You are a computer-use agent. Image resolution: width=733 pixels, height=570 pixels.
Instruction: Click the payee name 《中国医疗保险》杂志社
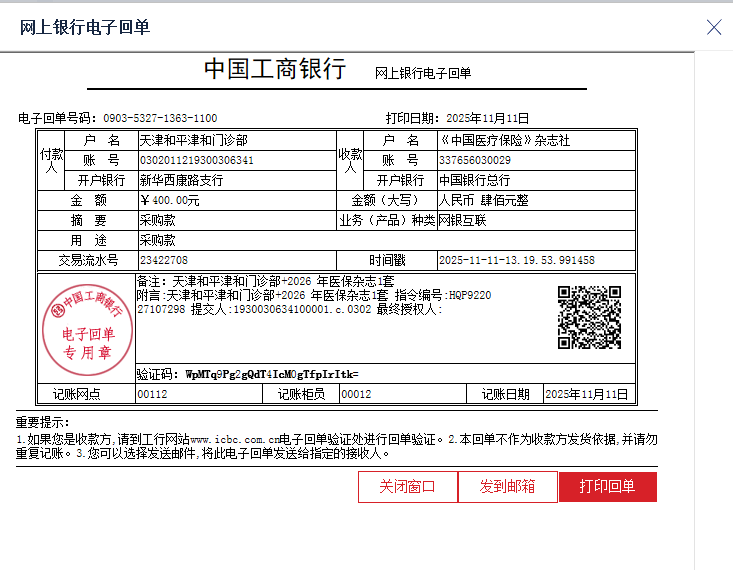point(504,141)
